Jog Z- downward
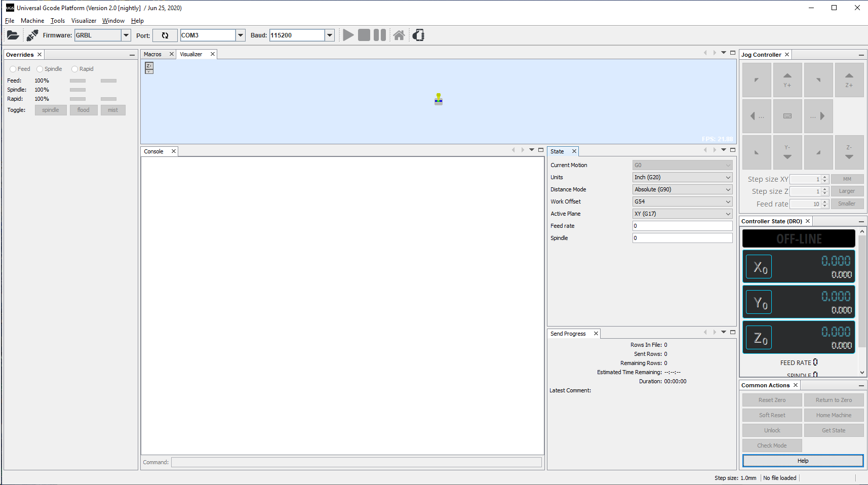Image resolution: width=868 pixels, height=485 pixels. [x=849, y=152]
